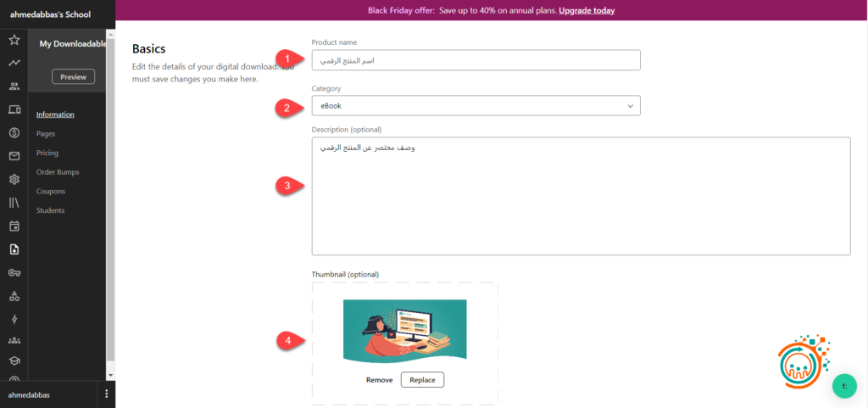This screenshot has width=868, height=408.
Task: Select the Information sidebar item
Action: tap(55, 115)
